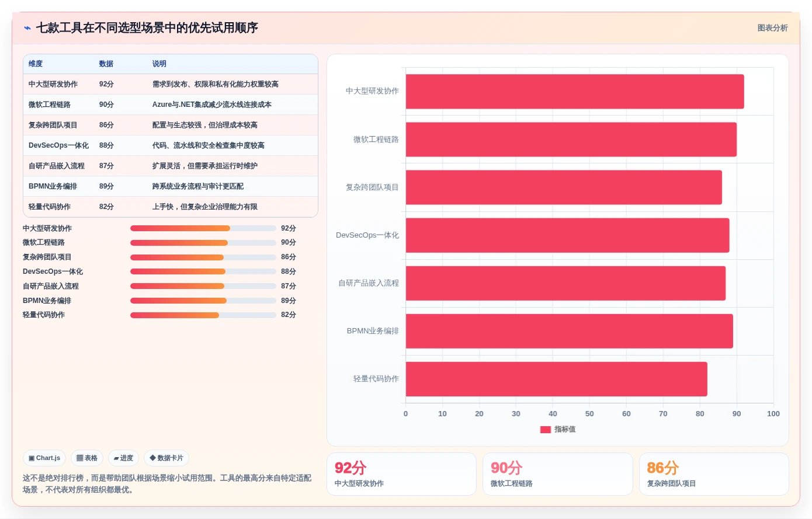This screenshot has height=519, width=812.
Task: Click the 中大型研发协作 progress bar
Action: [x=203, y=228]
